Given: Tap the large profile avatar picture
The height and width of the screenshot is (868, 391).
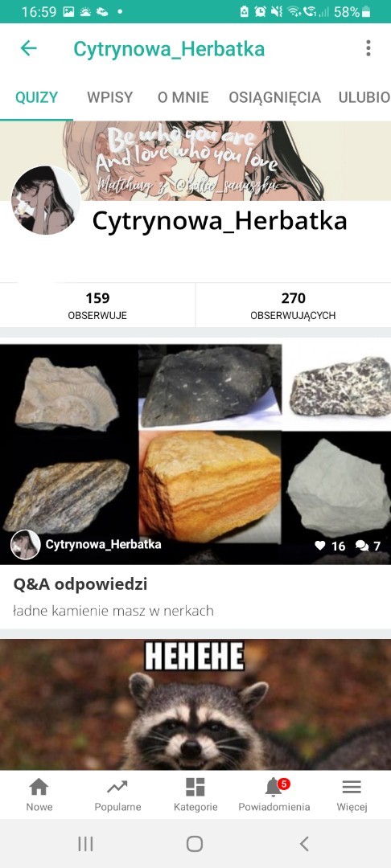Looking at the screenshot, I should coord(46,200).
